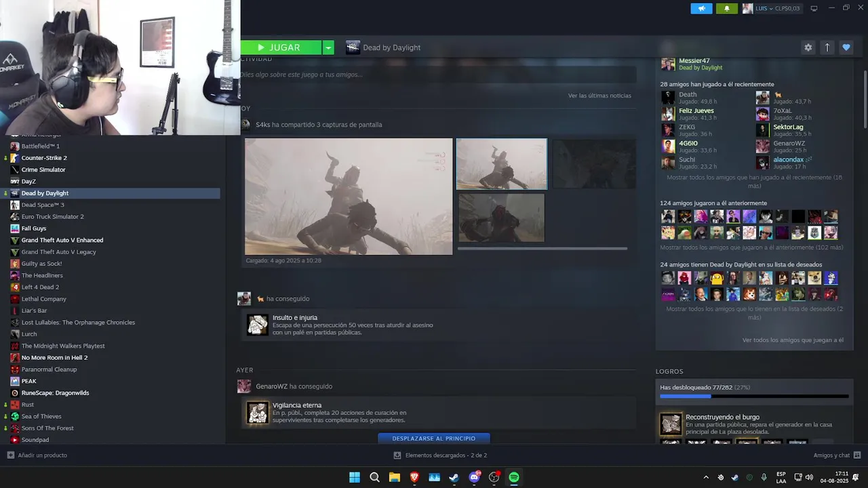Select Liar's Bar in library
This screenshot has width=868, height=488.
pyautogui.click(x=34, y=310)
